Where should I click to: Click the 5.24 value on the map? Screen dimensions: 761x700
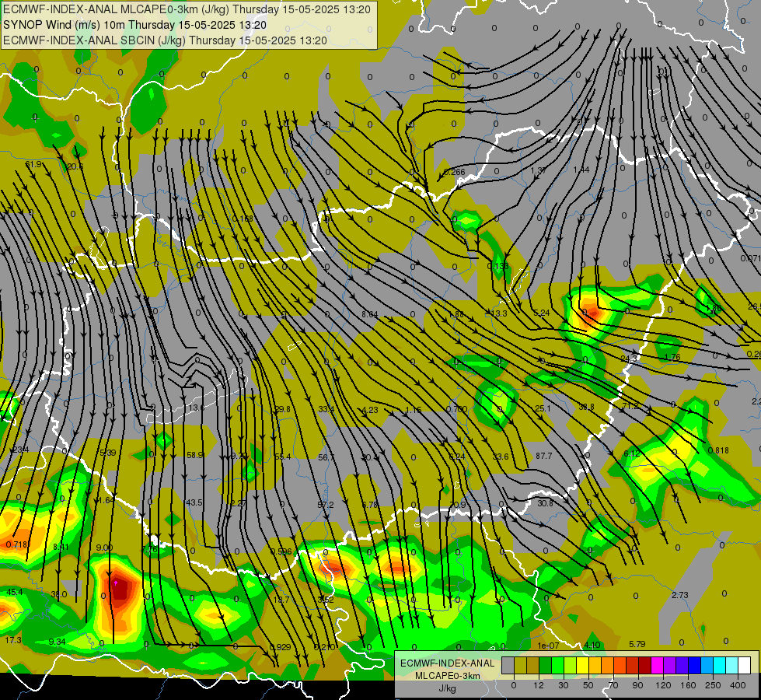click(542, 313)
